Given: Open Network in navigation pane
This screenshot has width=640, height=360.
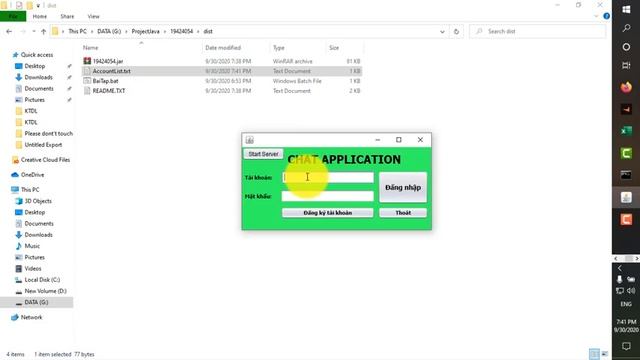Looking at the screenshot, I should tap(31, 317).
